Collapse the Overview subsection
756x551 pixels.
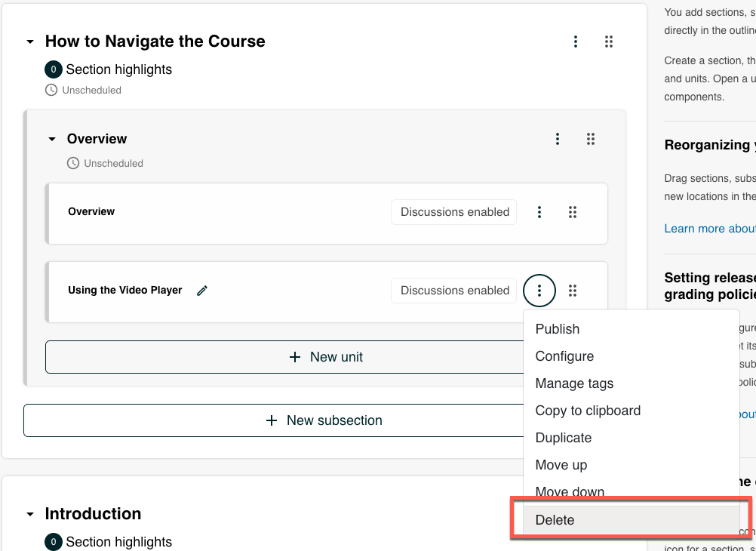tap(52, 139)
